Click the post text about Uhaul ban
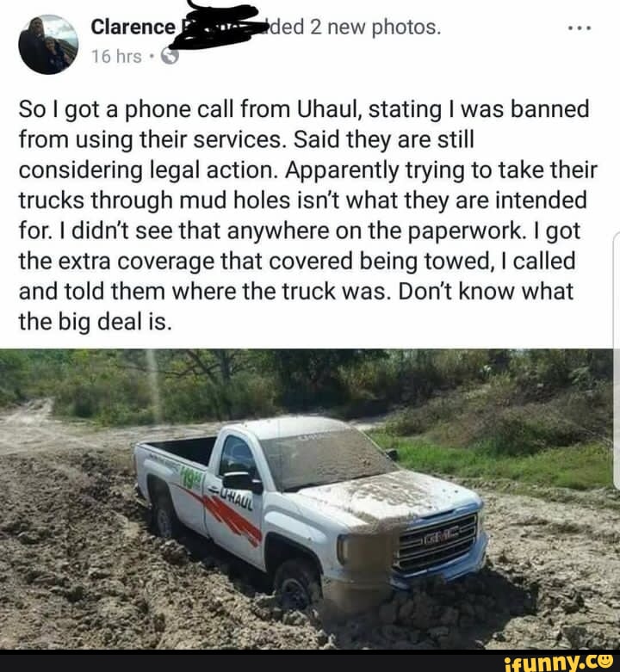This screenshot has width=620, height=672. [x=307, y=216]
